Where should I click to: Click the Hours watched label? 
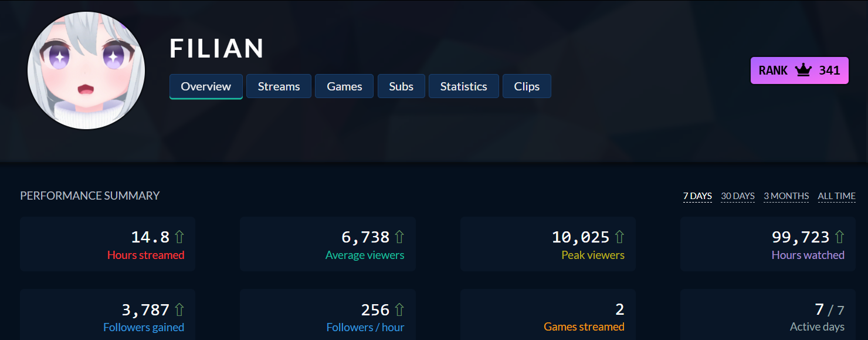(x=808, y=255)
